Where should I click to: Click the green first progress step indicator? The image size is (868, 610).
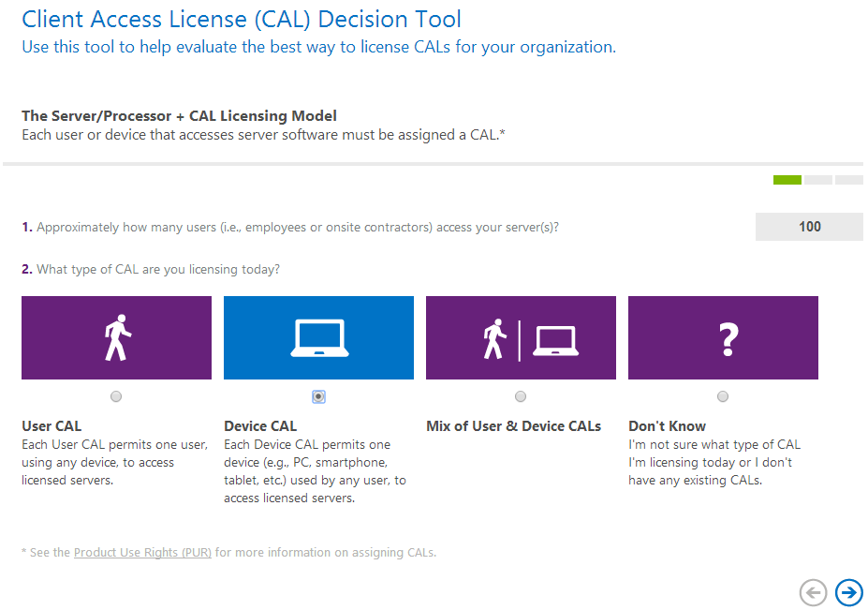787,180
